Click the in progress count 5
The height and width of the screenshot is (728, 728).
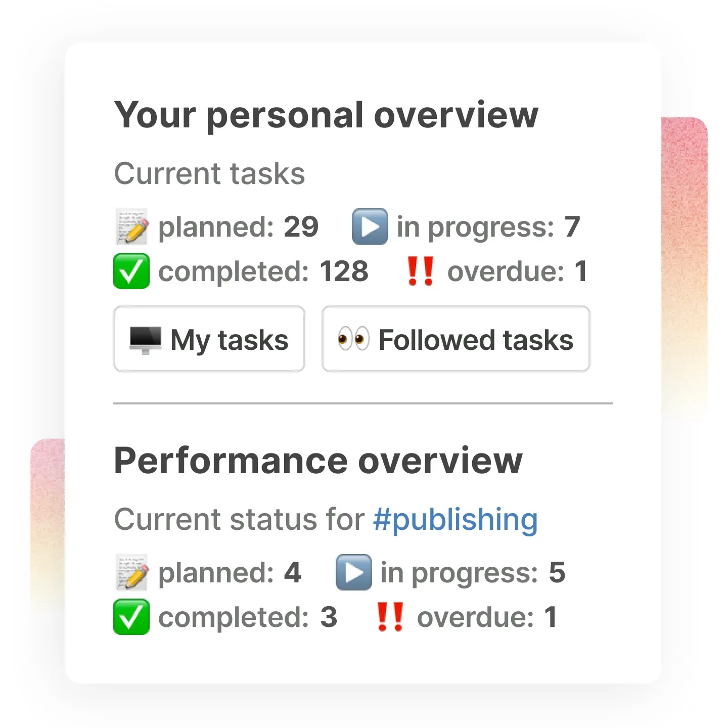point(557,573)
